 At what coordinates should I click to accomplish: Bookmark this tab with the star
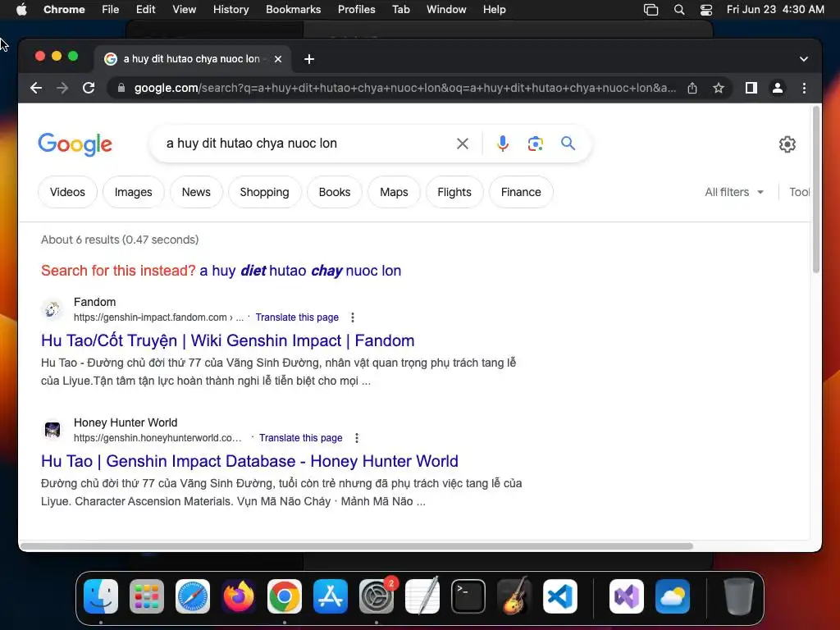click(719, 88)
